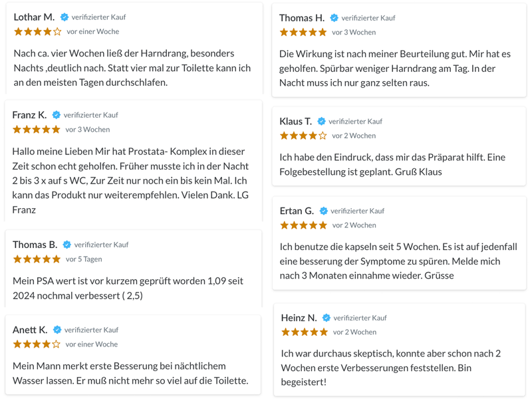The image size is (532, 405).
Task: Click "vor 5 Tagen" date on Thomas B.'s review
Action: [x=84, y=259]
